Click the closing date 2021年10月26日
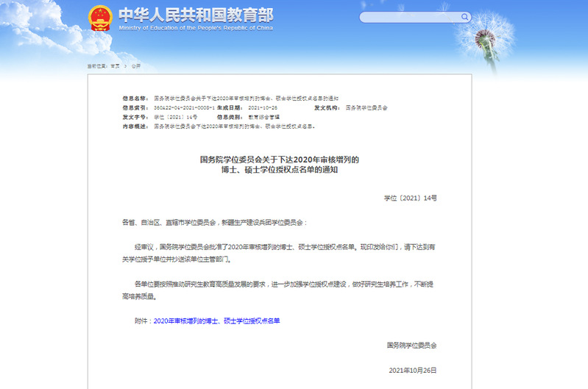Image resolution: width=588 pixels, height=389 pixels. point(412,369)
